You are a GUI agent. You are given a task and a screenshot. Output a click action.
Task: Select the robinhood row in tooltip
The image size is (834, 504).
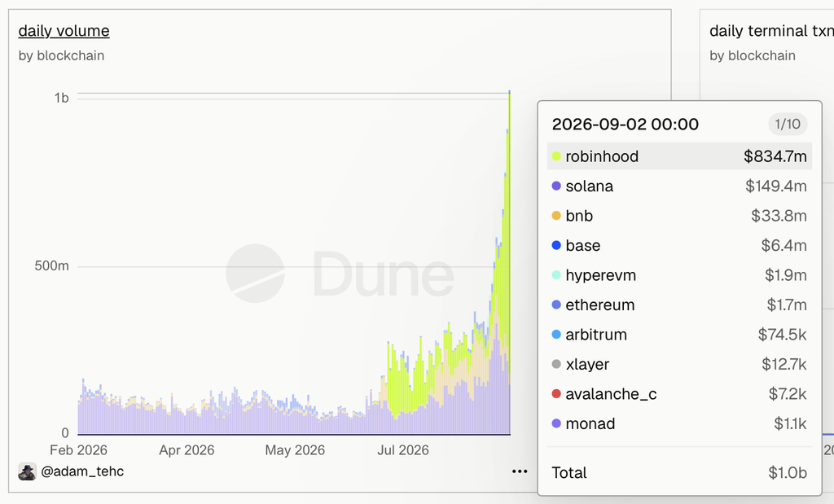tap(679, 156)
